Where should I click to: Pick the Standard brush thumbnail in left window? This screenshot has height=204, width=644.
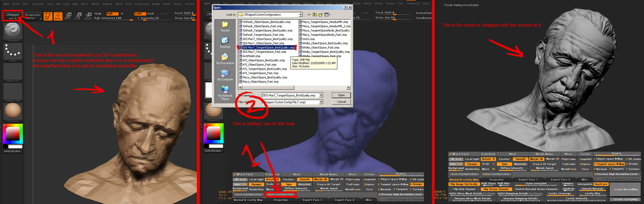click(13, 31)
